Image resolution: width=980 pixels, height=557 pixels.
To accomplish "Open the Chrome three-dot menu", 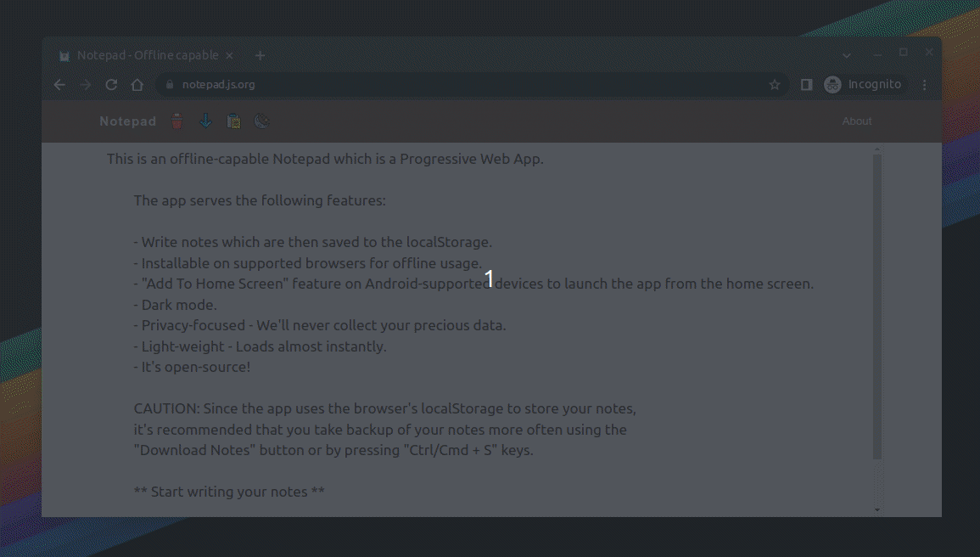I will [x=925, y=84].
